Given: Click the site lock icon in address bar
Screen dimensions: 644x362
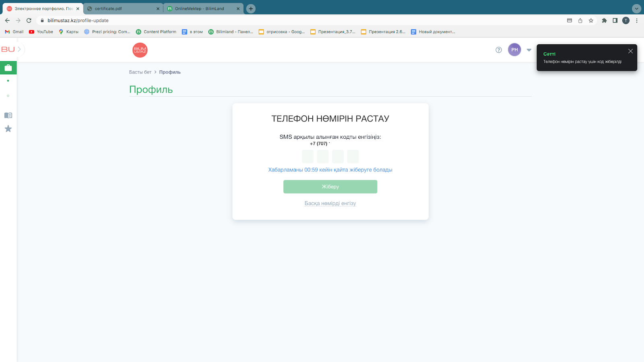Looking at the screenshot, I should click(x=42, y=21).
